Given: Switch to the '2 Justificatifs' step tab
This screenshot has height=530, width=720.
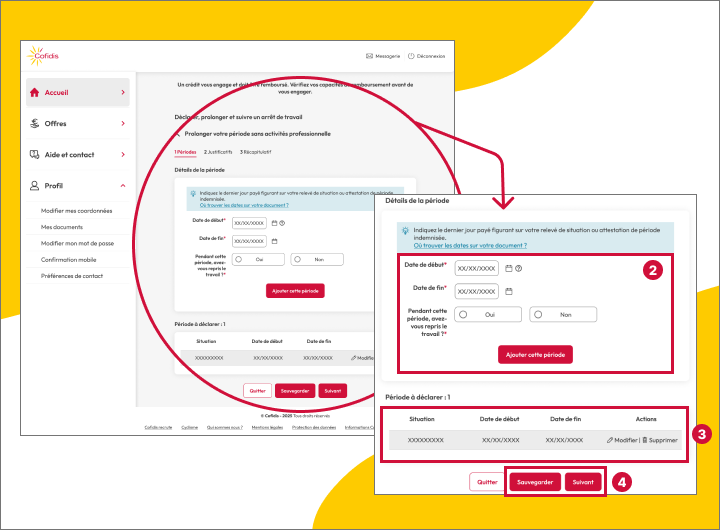Looking at the screenshot, I should pos(218,152).
